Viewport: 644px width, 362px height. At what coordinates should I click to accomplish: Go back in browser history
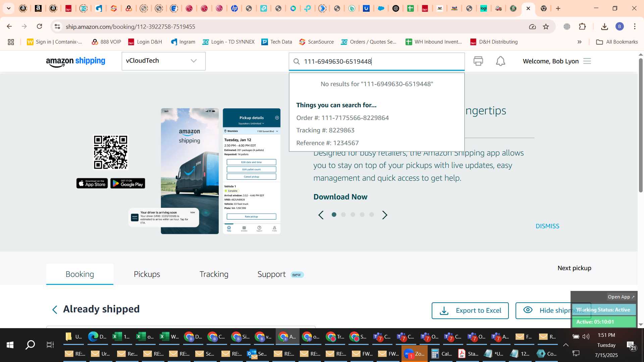(x=9, y=26)
